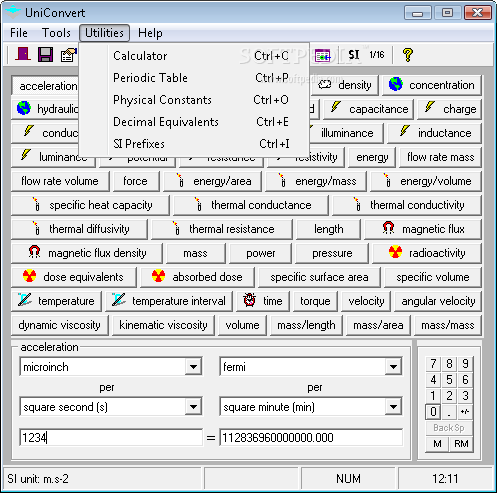Open the Help menu

click(150, 33)
